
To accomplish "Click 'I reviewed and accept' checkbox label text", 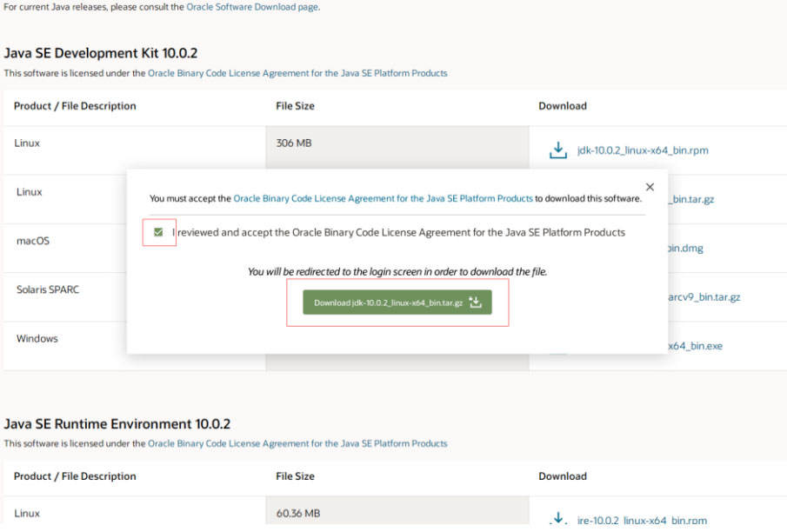I will pos(398,232).
